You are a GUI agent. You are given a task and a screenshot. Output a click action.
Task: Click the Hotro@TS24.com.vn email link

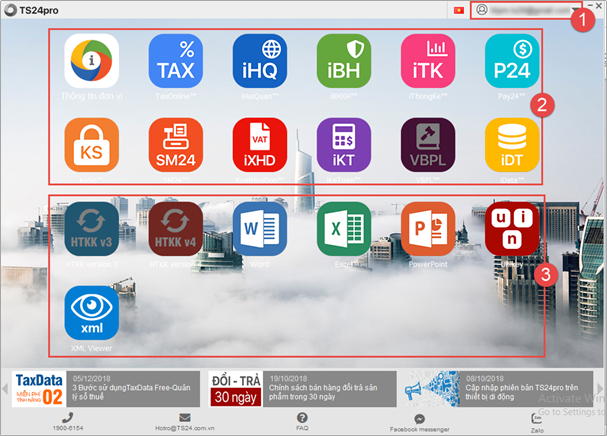point(185,428)
